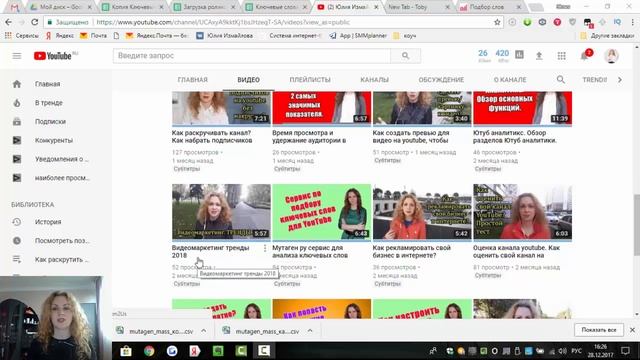Open Как рекламировать свой бизнес title

click(411, 251)
